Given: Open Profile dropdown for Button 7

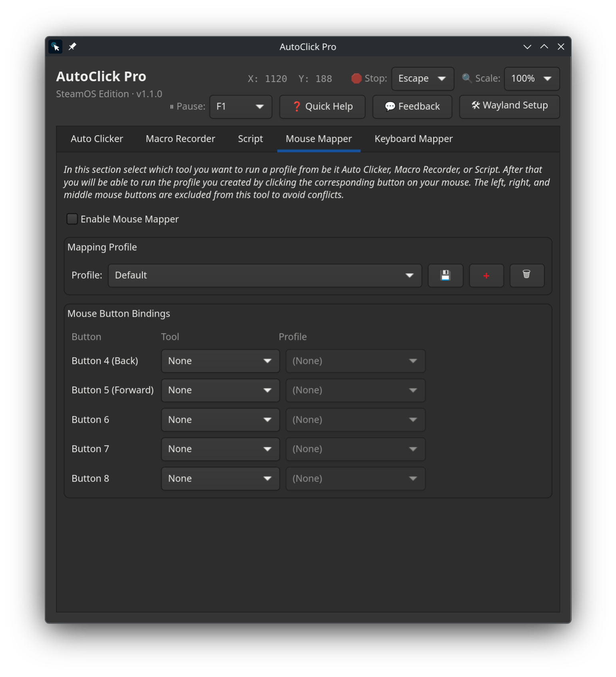Looking at the screenshot, I should [x=355, y=449].
